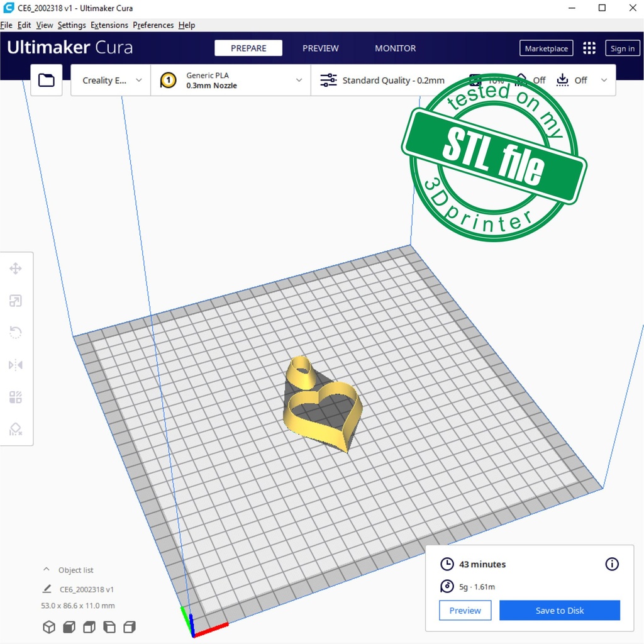
Task: Select the Support Blocker tool
Action: [x=16, y=429]
